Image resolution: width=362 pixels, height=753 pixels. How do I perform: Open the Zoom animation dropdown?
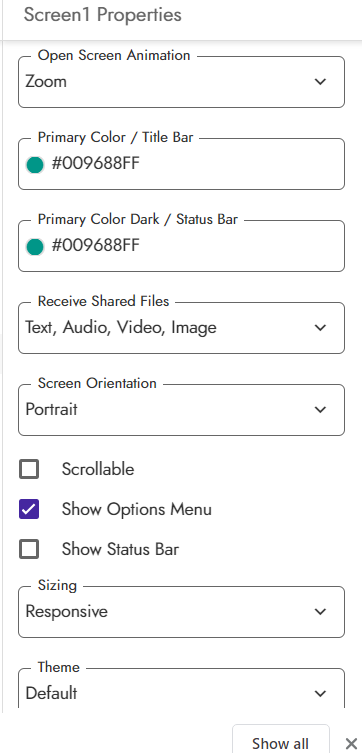click(x=181, y=82)
